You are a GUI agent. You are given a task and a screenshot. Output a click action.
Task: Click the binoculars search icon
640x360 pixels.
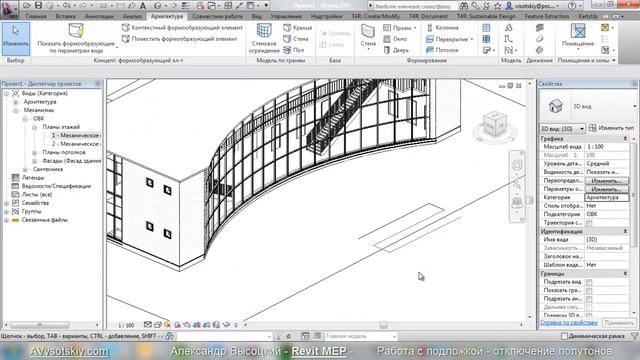click(464, 6)
